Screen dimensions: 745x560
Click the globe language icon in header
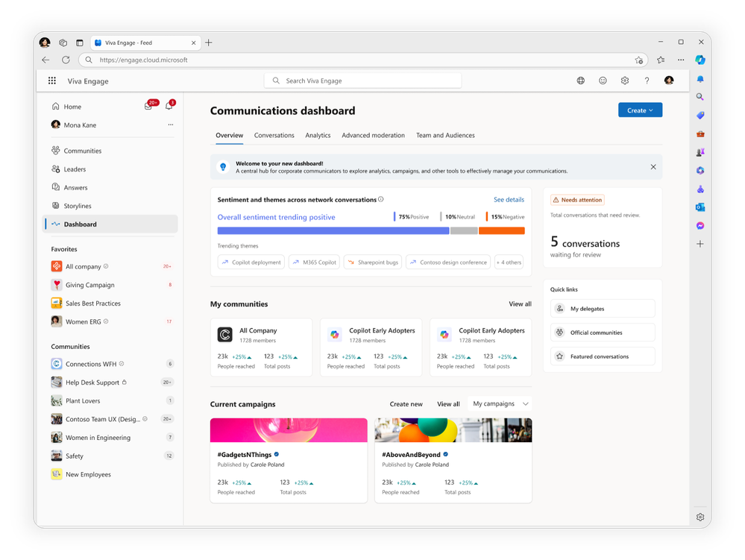tap(581, 81)
